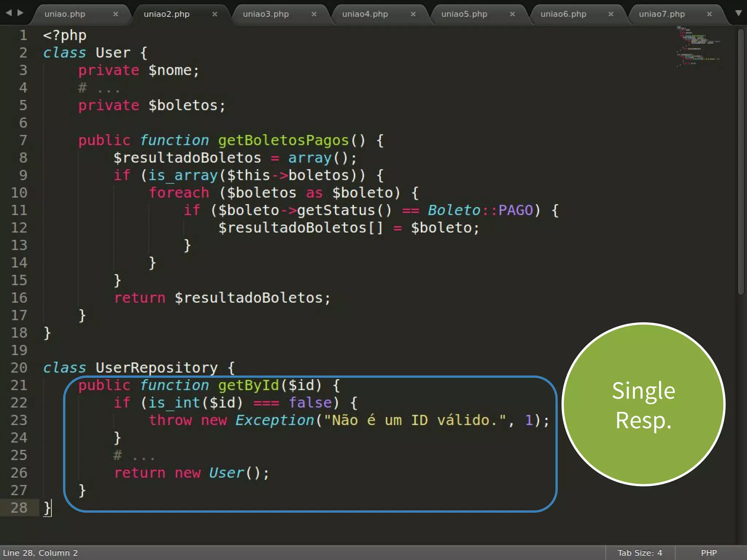Close the uniao.php tab
The width and height of the screenshot is (747, 560).
click(x=115, y=14)
